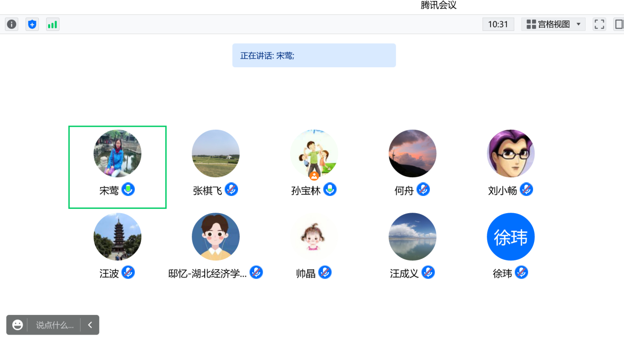The width and height of the screenshot is (624, 364).
Task: Enter fullscreen mode via brackets icon
Action: pyautogui.click(x=599, y=24)
